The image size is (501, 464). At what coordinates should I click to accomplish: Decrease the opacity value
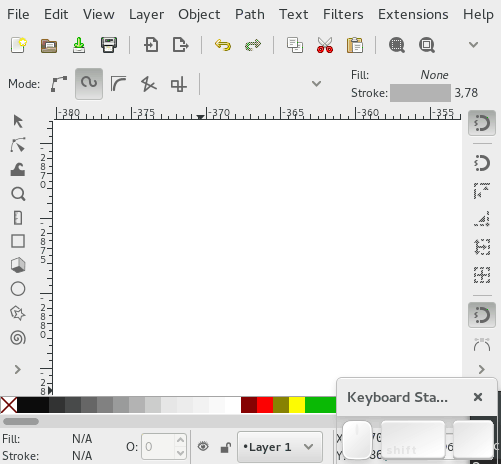[x=180, y=453]
